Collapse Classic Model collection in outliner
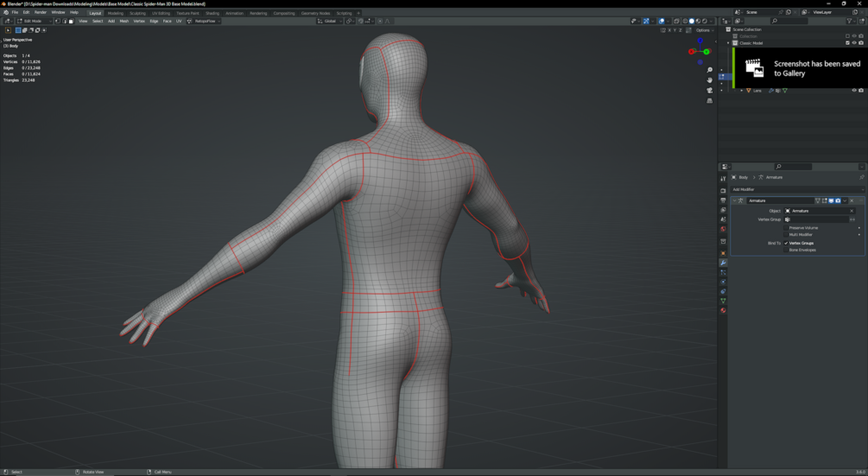 click(x=728, y=43)
